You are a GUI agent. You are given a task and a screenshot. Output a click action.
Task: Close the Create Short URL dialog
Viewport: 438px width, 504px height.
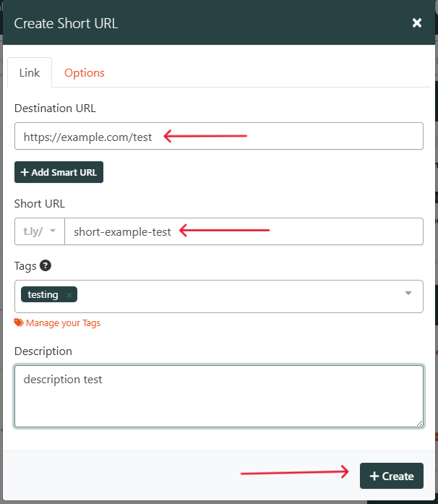[417, 23]
